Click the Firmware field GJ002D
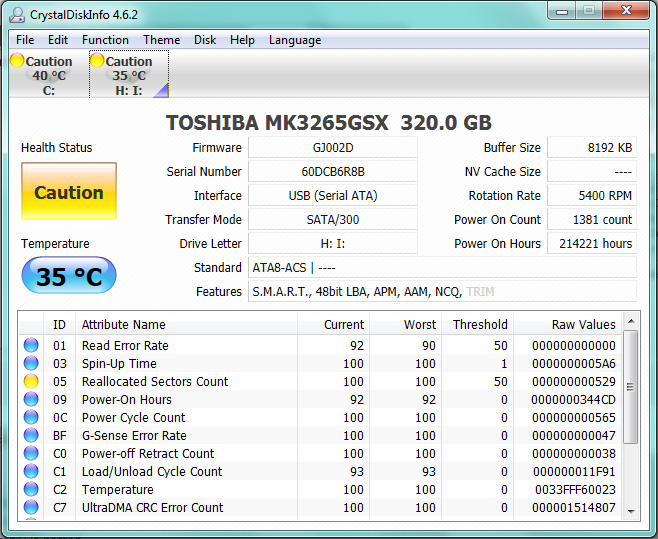This screenshot has width=658, height=539. (x=333, y=148)
